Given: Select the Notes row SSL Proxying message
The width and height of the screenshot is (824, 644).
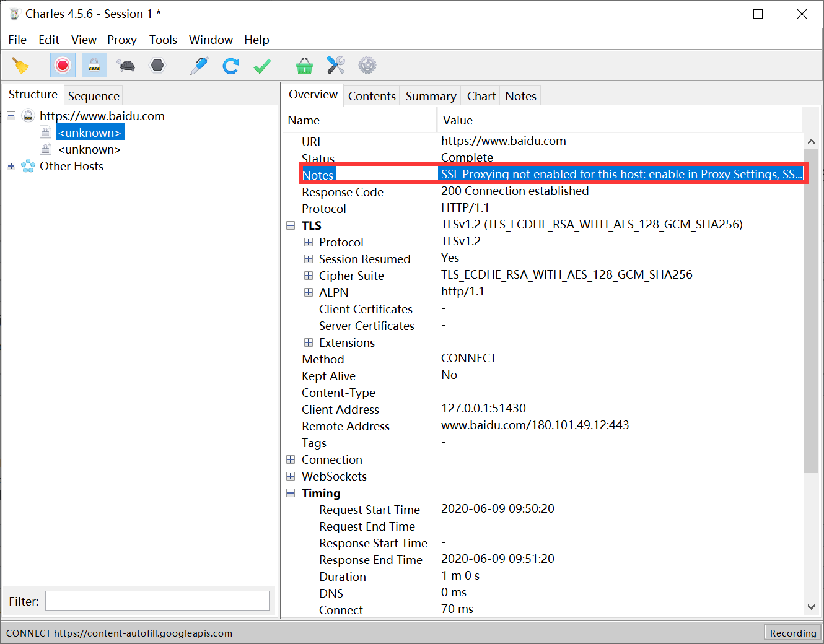Looking at the screenshot, I should 621,175.
